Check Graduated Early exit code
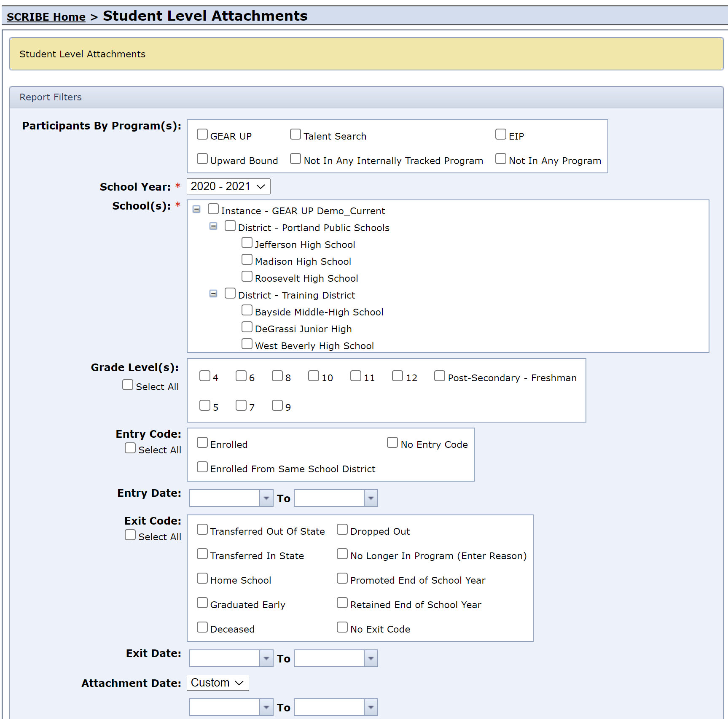 pos(202,603)
